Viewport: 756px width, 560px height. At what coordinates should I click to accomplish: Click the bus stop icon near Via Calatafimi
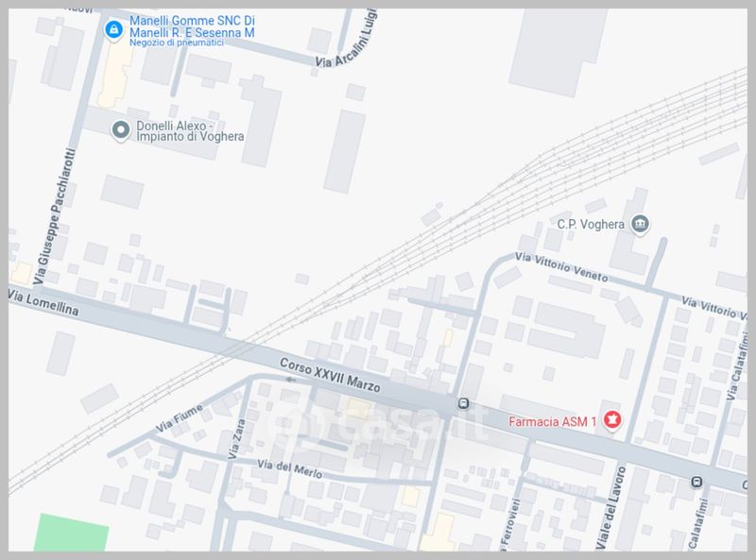(696, 482)
